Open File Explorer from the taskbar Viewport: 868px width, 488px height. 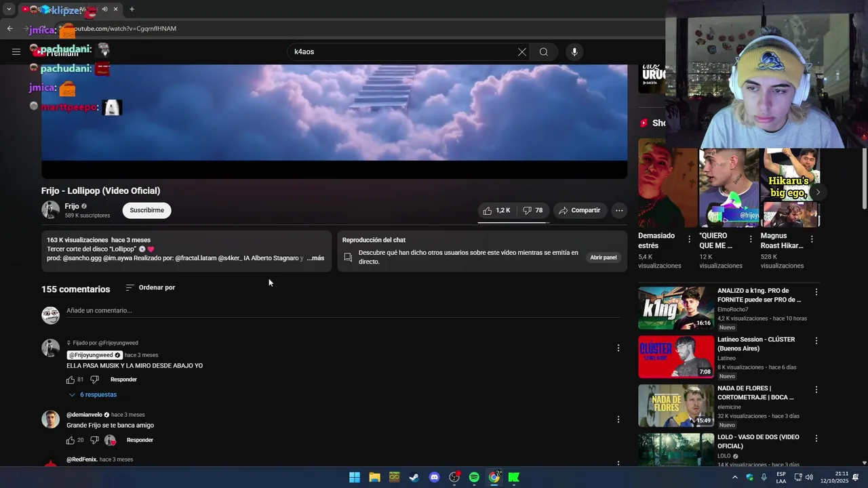pos(374,477)
